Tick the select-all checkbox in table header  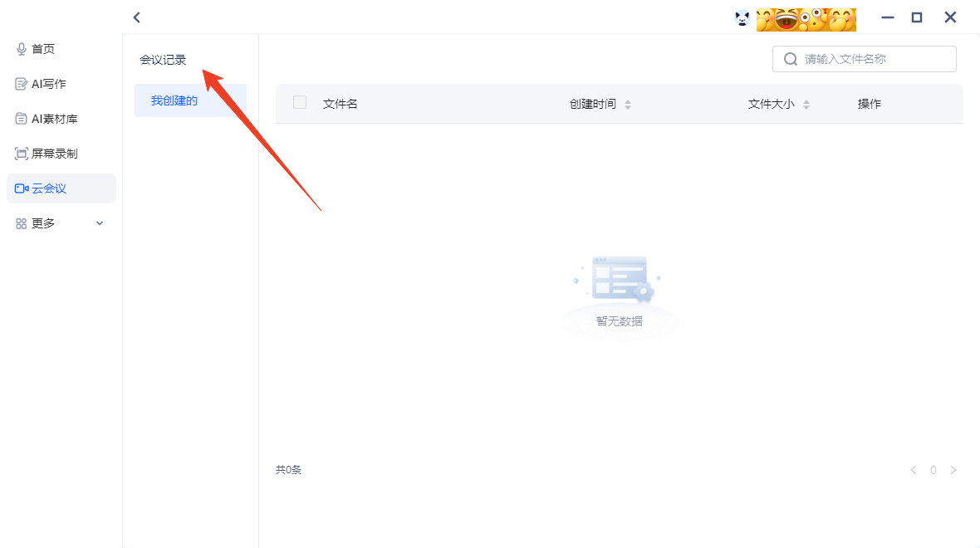click(x=300, y=102)
